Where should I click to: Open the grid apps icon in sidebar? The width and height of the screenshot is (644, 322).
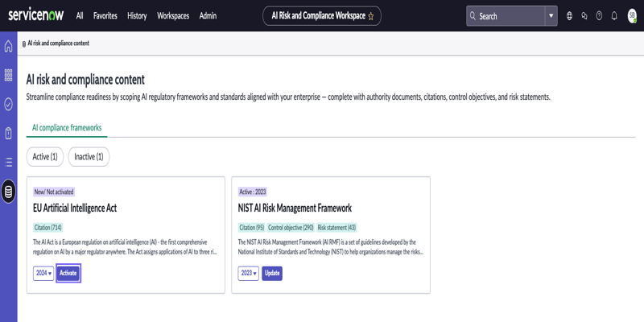[8, 75]
